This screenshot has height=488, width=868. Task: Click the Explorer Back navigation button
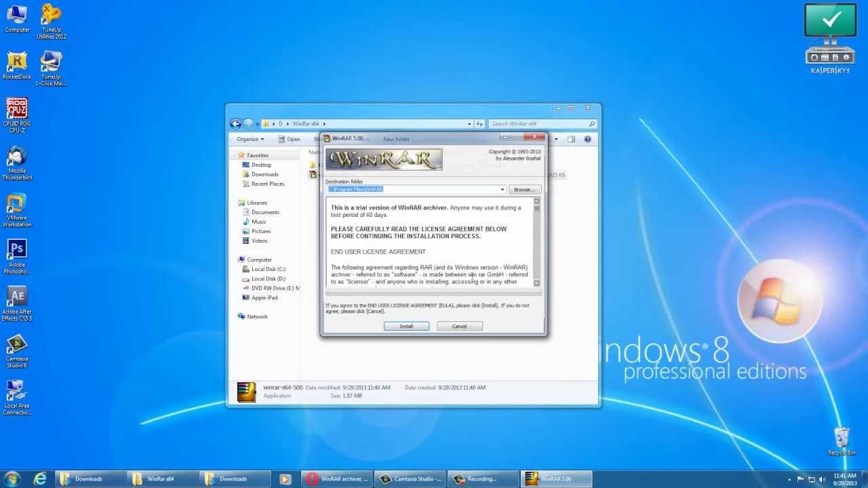coord(235,123)
